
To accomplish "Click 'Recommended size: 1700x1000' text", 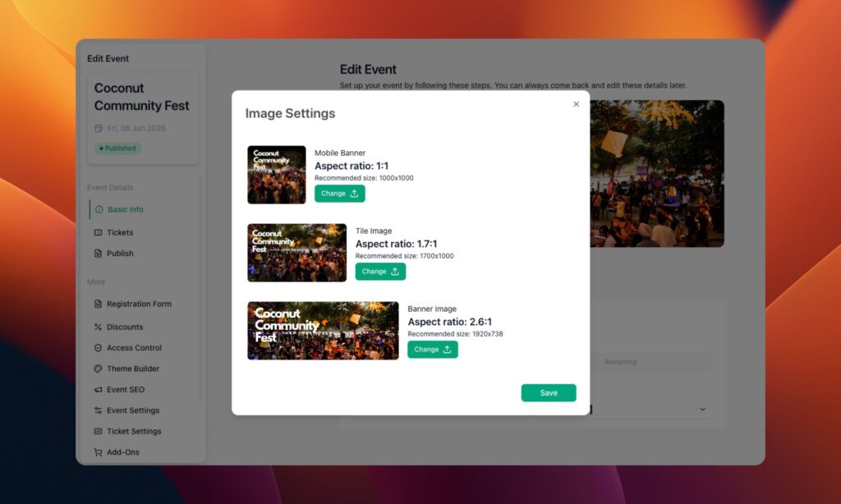I will (x=404, y=256).
